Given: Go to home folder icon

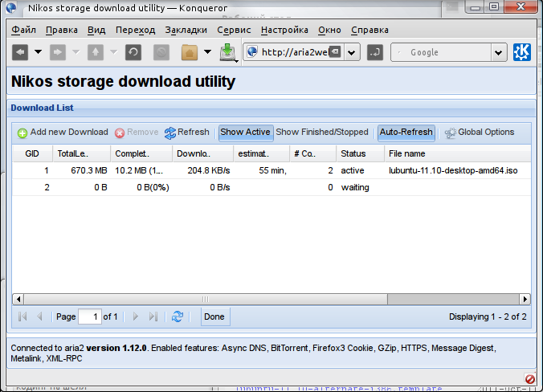Looking at the screenshot, I should click(190, 52).
